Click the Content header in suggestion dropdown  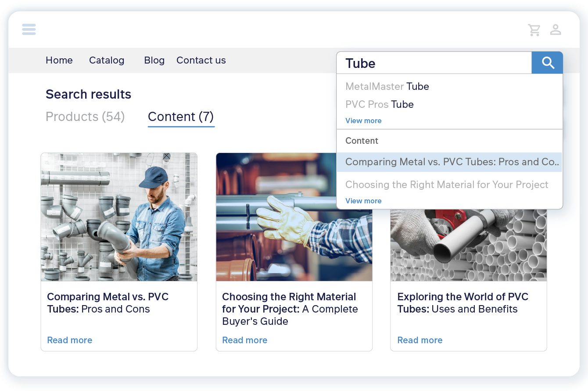[362, 141]
